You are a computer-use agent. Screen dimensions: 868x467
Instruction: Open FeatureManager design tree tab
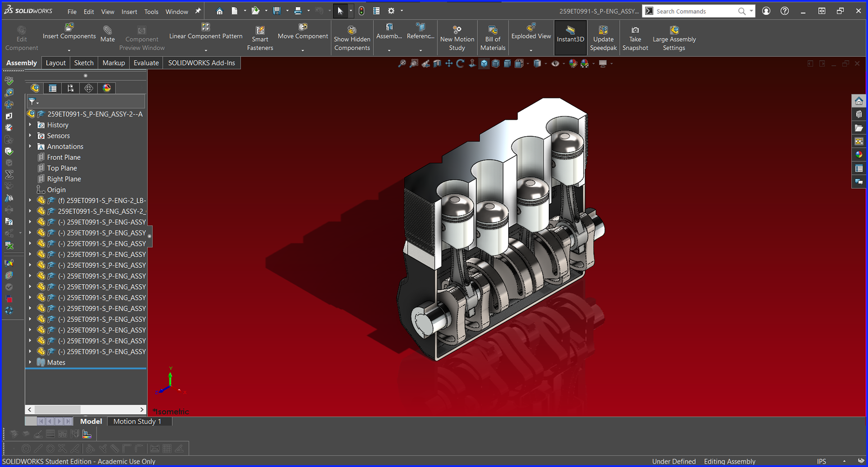click(x=35, y=88)
